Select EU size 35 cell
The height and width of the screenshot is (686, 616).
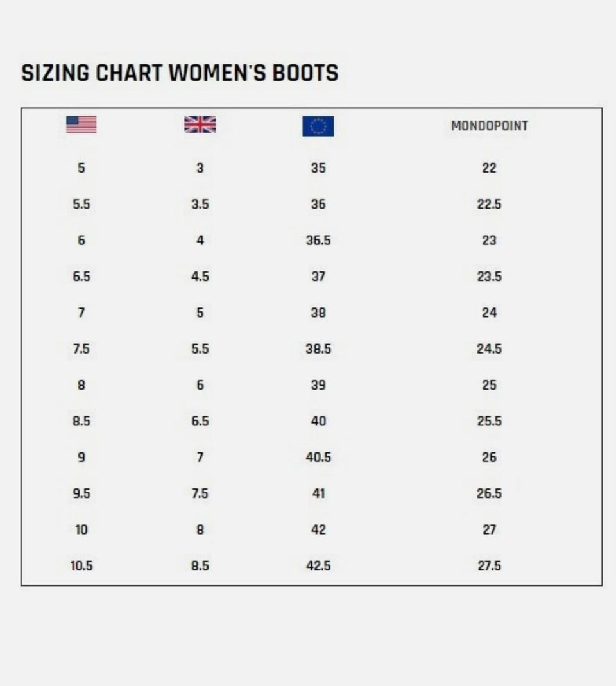coord(318,168)
